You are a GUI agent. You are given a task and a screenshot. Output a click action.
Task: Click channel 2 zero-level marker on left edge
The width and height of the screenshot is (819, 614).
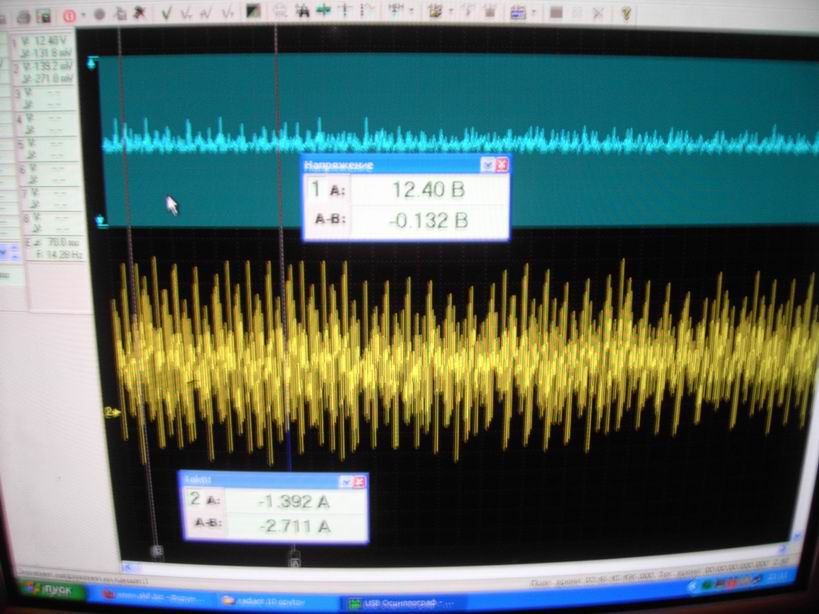pos(110,411)
